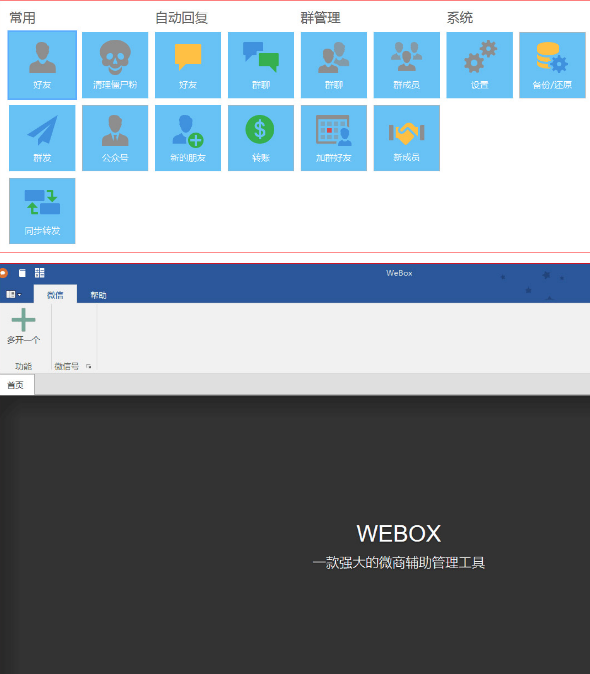
Task: Open the 好友 tile with gray person silhouette
Action: 42,65
